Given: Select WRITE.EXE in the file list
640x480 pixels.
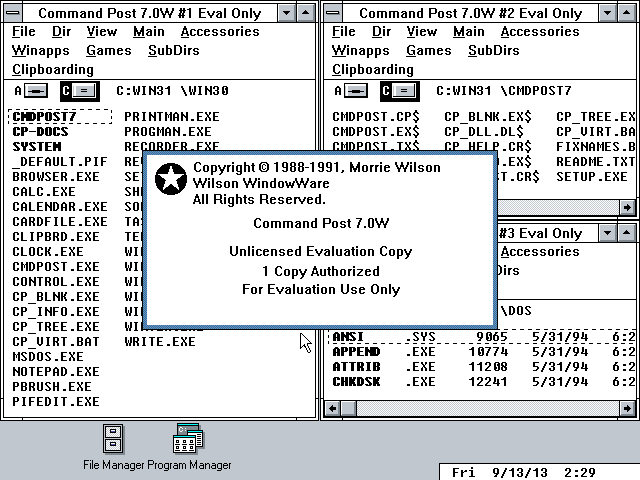Looking at the screenshot, I should (160, 342).
